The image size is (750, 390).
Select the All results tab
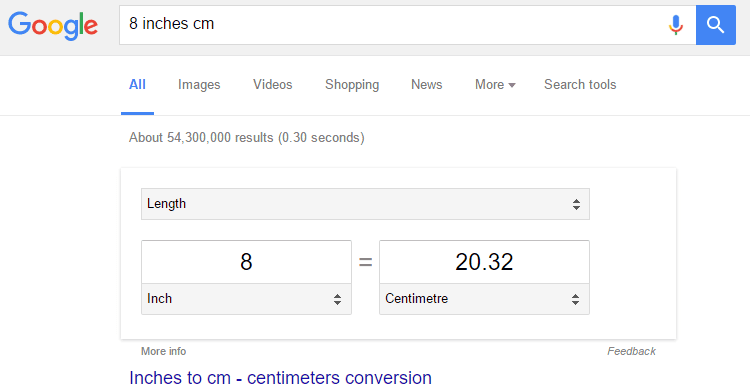(137, 85)
